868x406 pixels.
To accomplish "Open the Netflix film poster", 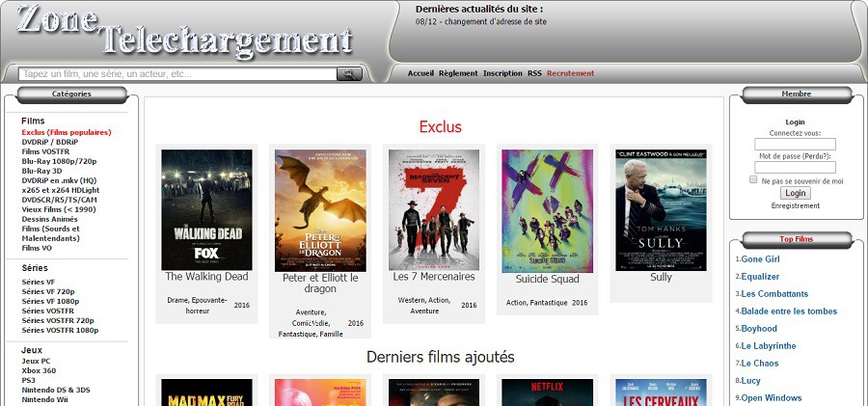I will click(x=548, y=392).
